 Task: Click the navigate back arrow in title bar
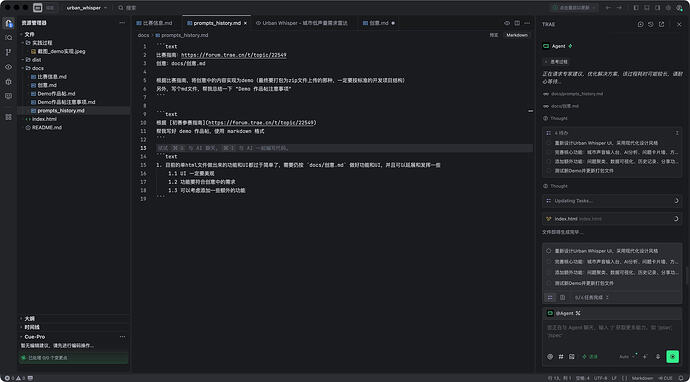(x=609, y=8)
